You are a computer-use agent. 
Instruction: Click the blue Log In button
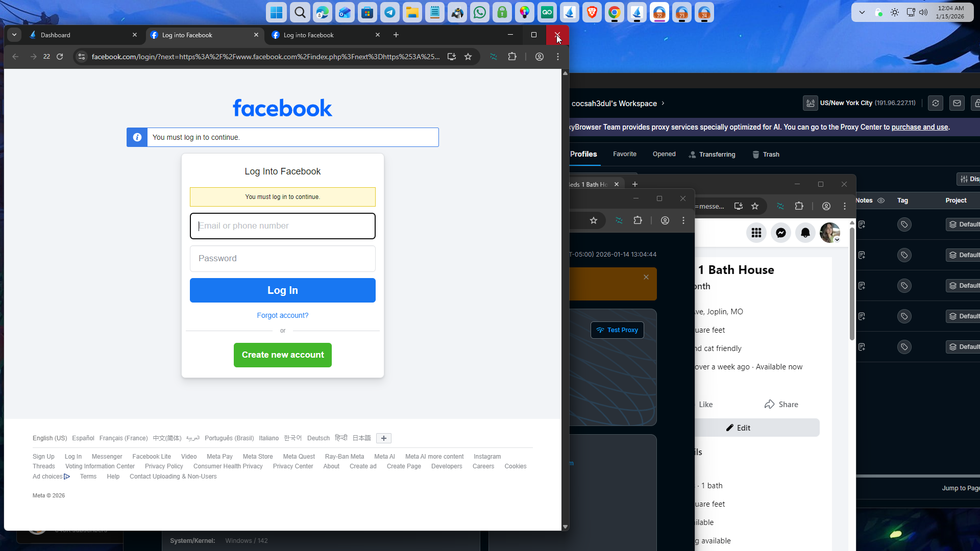point(282,290)
